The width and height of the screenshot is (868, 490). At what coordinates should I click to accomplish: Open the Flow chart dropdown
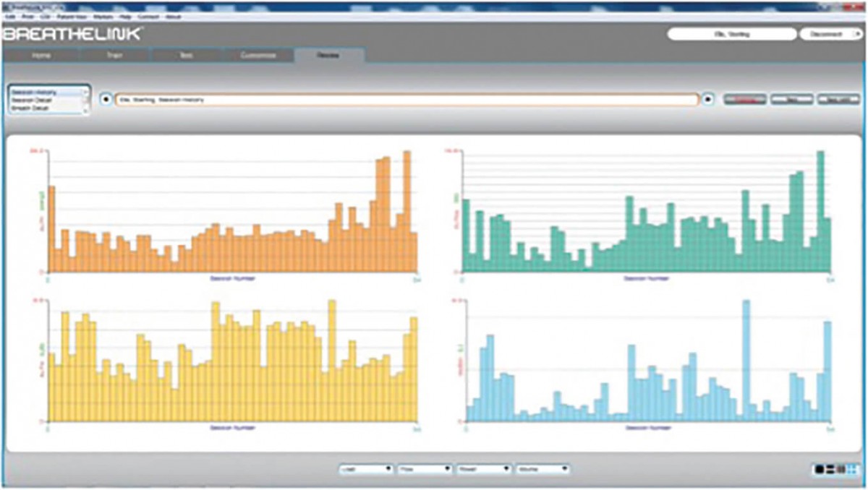pos(425,469)
